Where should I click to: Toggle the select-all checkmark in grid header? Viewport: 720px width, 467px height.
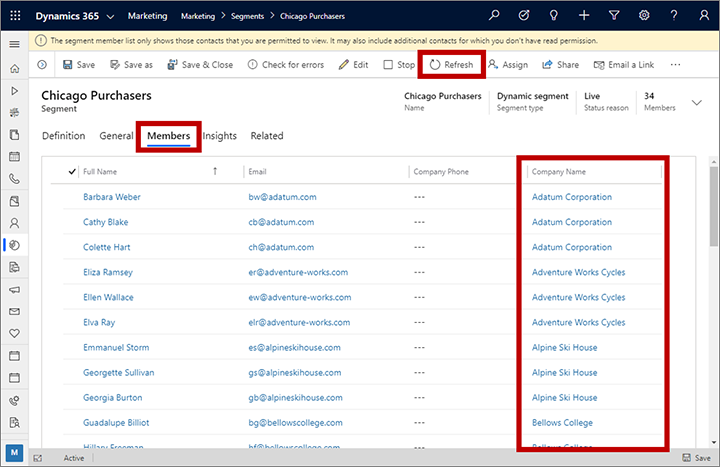[x=72, y=172]
